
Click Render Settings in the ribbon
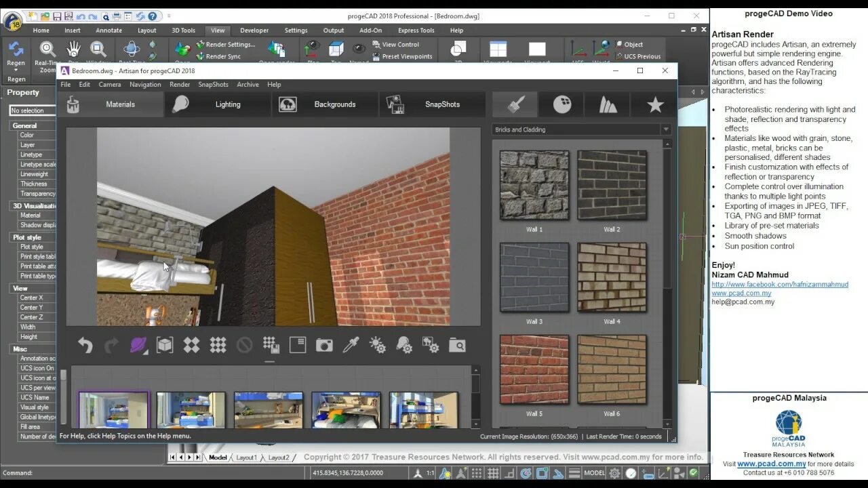tap(225, 45)
